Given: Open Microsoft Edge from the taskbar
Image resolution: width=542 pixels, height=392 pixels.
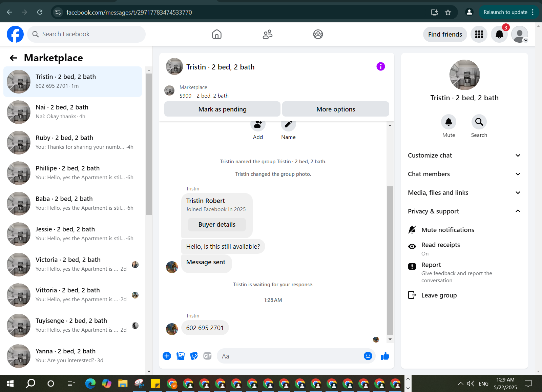Looking at the screenshot, I should pos(90,384).
